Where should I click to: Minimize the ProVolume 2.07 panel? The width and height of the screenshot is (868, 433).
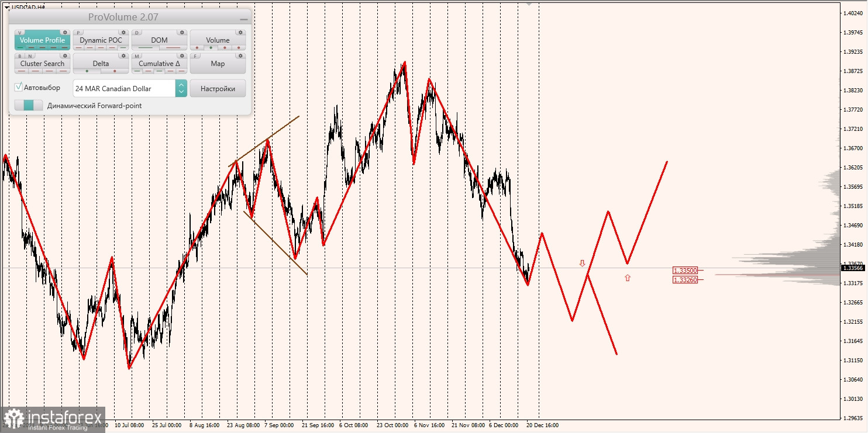point(243,19)
